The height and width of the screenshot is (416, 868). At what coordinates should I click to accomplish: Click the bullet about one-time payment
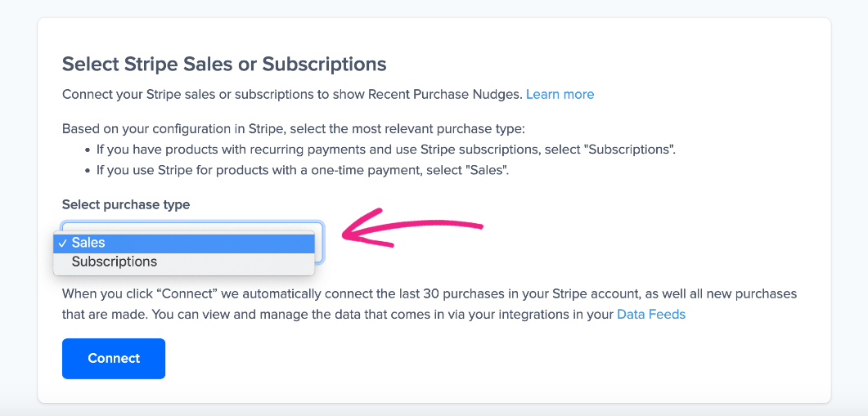303,170
